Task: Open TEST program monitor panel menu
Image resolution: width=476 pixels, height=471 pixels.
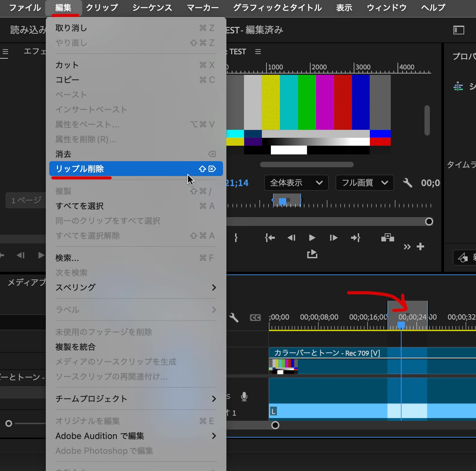Action: 258,52
